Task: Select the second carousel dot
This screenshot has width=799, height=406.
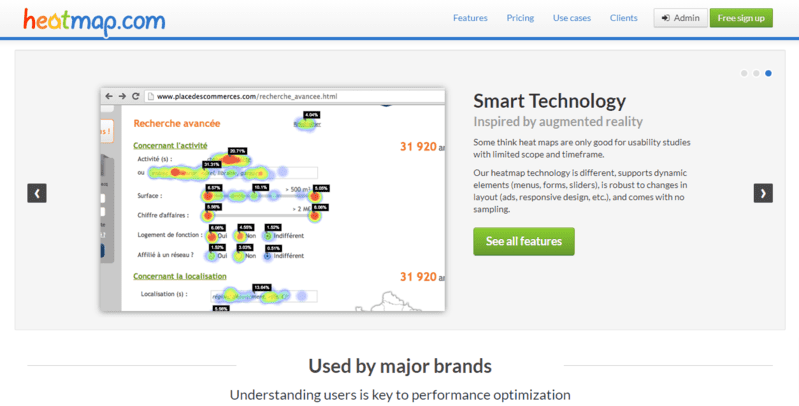Action: pyautogui.click(x=756, y=73)
